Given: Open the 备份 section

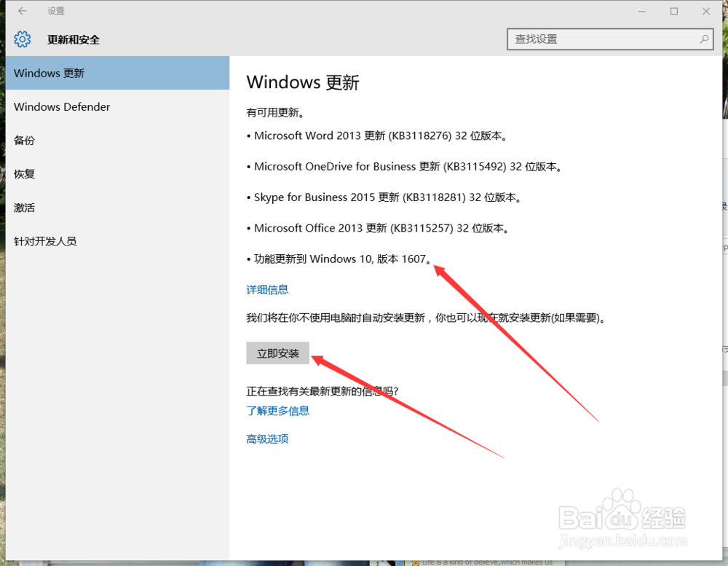Looking at the screenshot, I should pyautogui.click(x=117, y=141).
